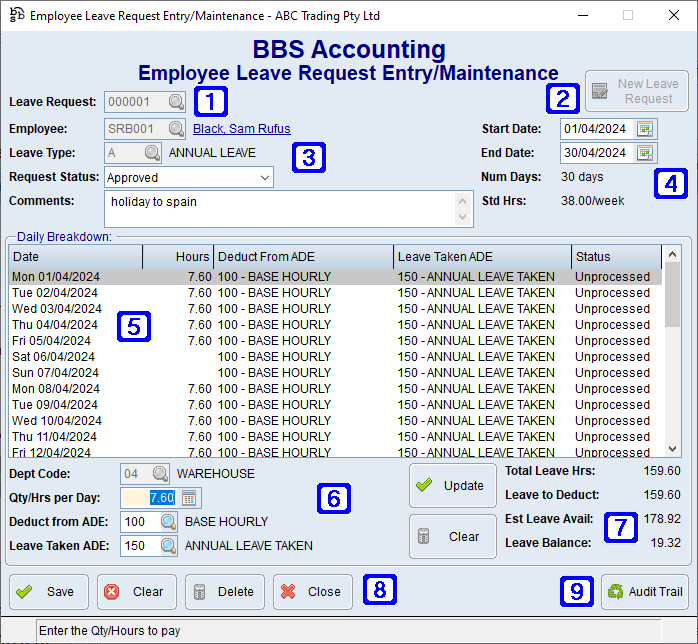The image size is (698, 644).
Task: Select the Wed 03/04/2024 row
Action: pos(55,309)
